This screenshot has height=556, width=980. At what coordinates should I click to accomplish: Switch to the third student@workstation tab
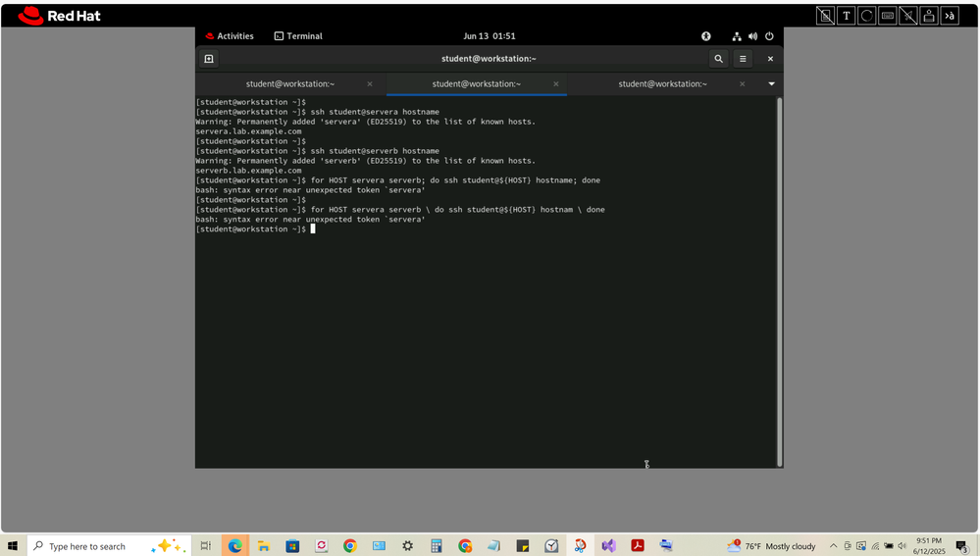pyautogui.click(x=662, y=84)
